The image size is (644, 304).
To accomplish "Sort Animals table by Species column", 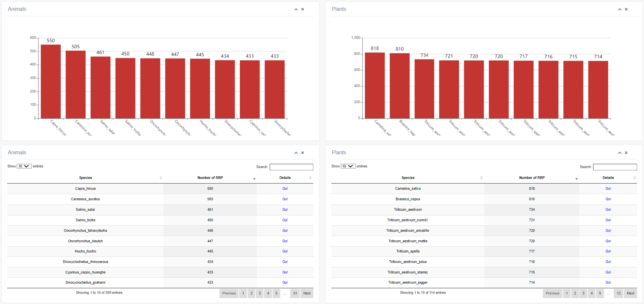I will tap(86, 178).
